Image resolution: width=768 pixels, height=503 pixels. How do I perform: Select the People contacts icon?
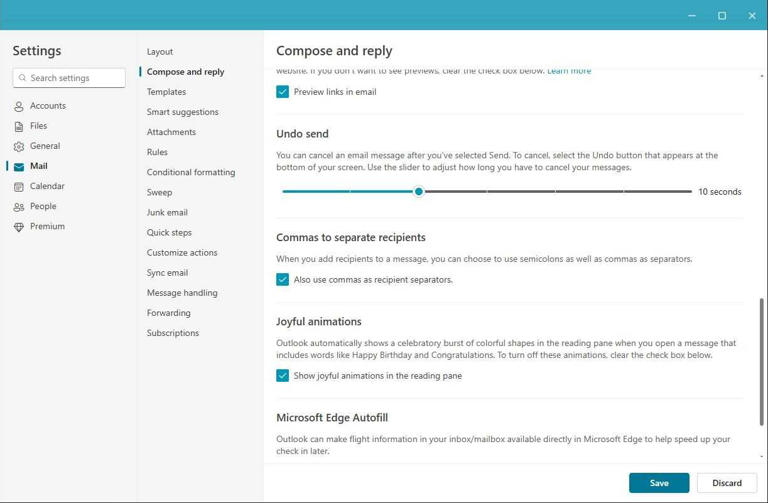tap(19, 207)
